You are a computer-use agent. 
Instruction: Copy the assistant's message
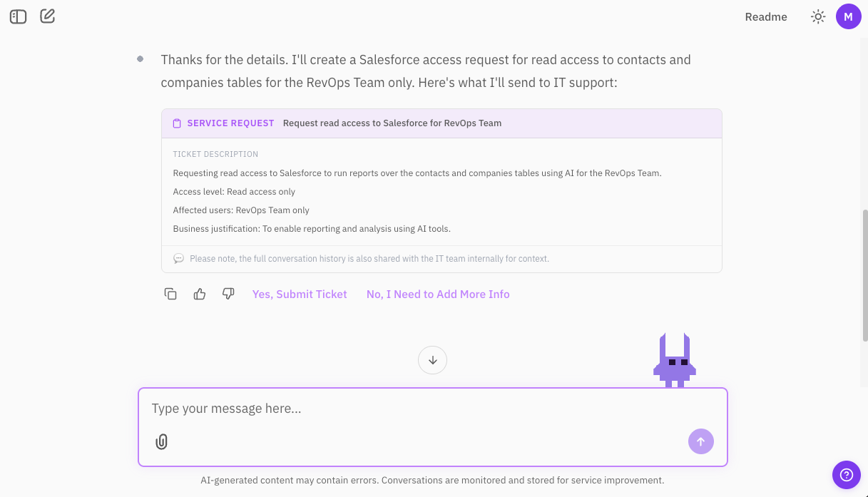tap(170, 294)
